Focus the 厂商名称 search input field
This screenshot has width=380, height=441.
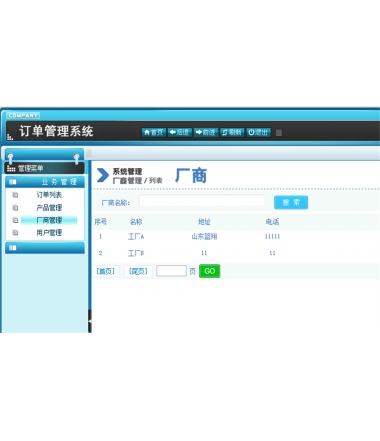point(202,201)
